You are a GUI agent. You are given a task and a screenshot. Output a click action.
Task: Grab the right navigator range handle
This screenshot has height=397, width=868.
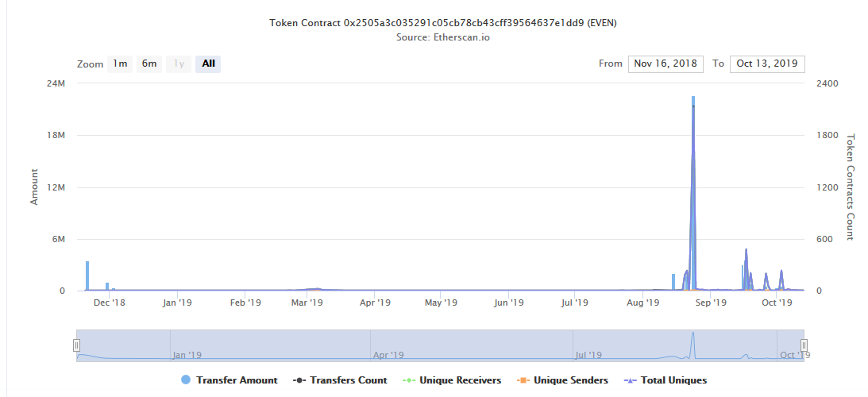point(804,345)
